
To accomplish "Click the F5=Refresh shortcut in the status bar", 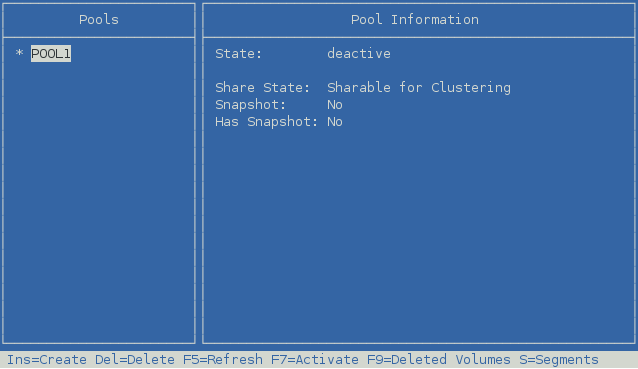I will pyautogui.click(x=223, y=360).
